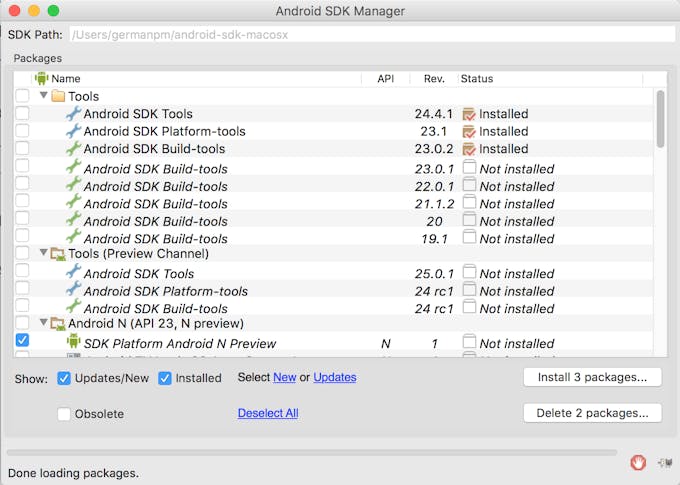Click not-installed status icon for Build-tools 23.0.1
Image resolution: width=680 pixels, height=485 pixels.
tap(469, 167)
